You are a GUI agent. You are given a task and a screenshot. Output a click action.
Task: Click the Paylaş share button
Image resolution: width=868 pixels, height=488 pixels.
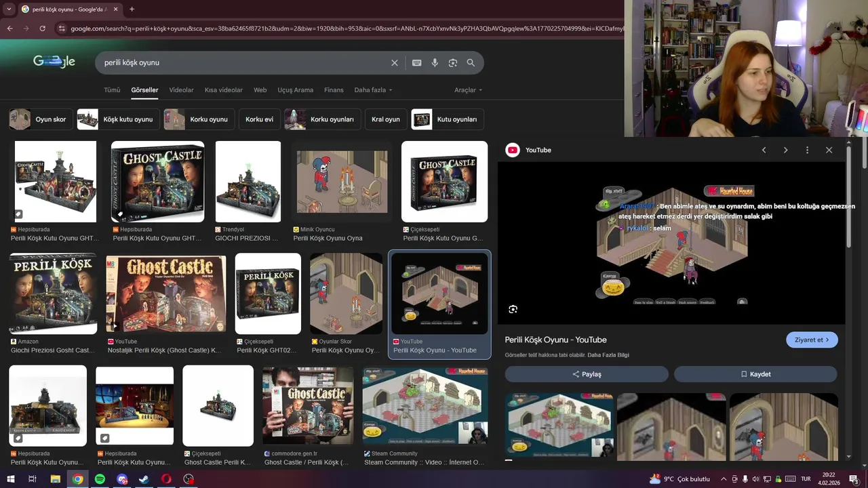tap(587, 374)
